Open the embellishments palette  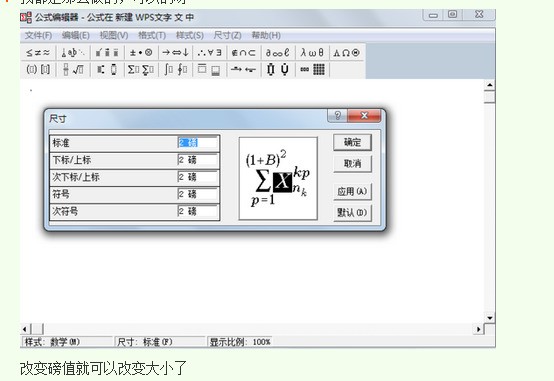pyautogui.click(x=107, y=53)
